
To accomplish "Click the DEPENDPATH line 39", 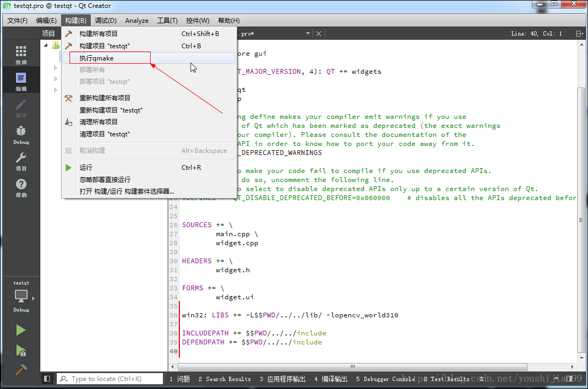I will point(252,342).
